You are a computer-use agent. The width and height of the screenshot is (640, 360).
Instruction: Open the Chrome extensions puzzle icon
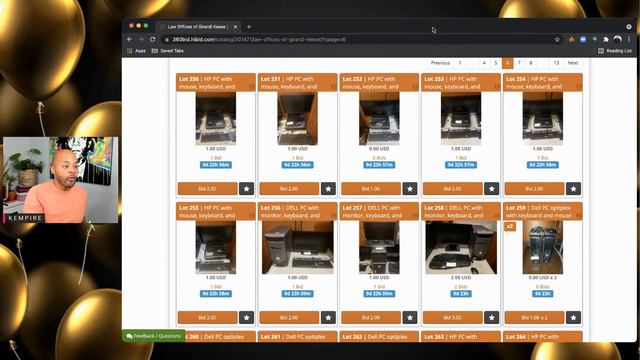point(606,40)
